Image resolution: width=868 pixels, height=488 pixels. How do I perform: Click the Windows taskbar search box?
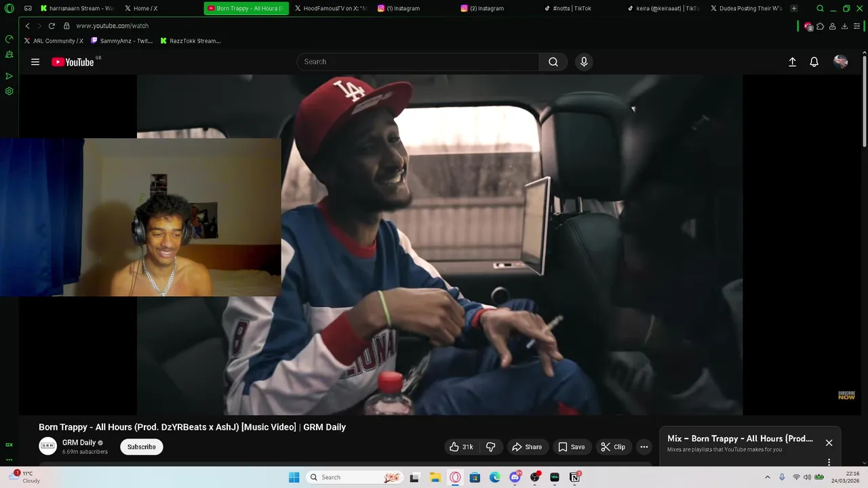355,477
